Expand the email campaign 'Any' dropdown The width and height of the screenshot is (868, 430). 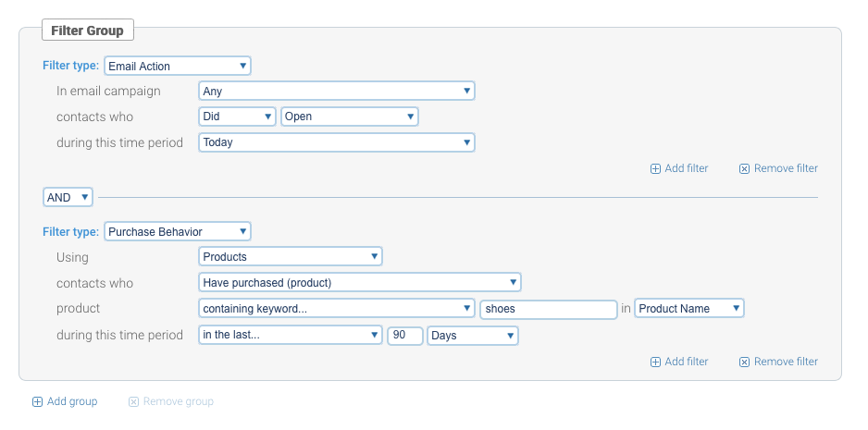point(337,91)
